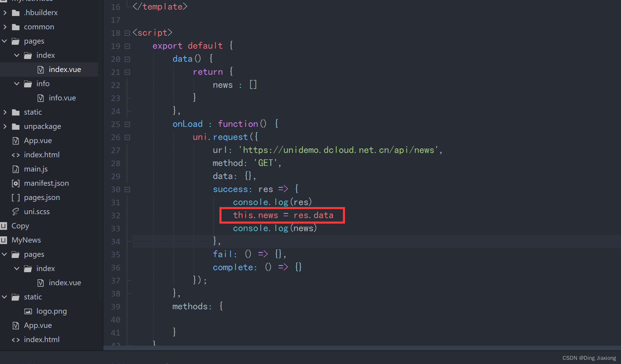Collapse the info folder
The image size is (621, 364).
17,84
